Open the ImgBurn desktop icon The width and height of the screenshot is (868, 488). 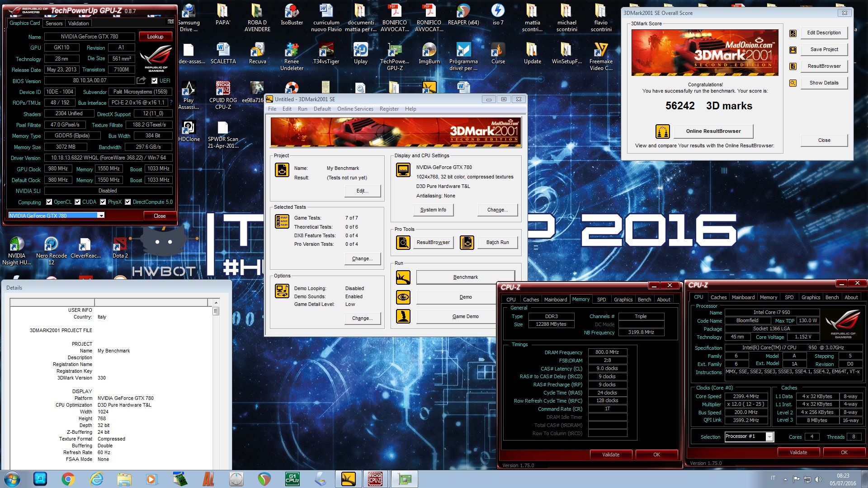click(429, 53)
